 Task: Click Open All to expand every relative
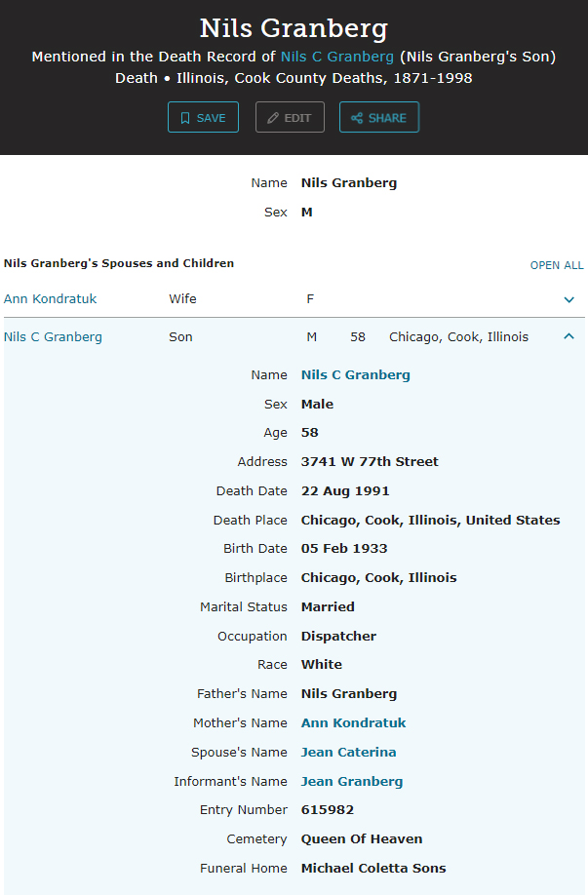556,265
